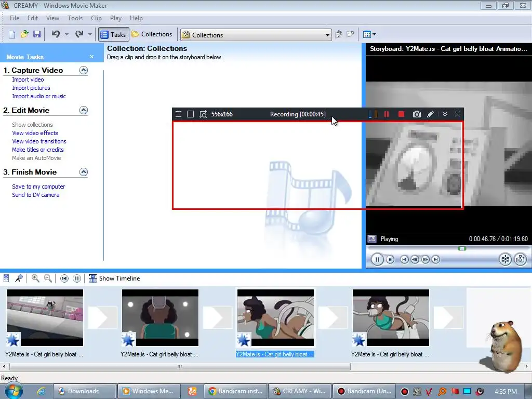Open the File menu
Screen dimensions: 532x399
(15, 18)
